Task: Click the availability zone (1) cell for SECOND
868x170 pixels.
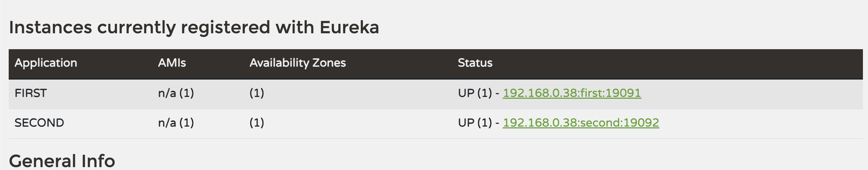Action: click(x=256, y=123)
